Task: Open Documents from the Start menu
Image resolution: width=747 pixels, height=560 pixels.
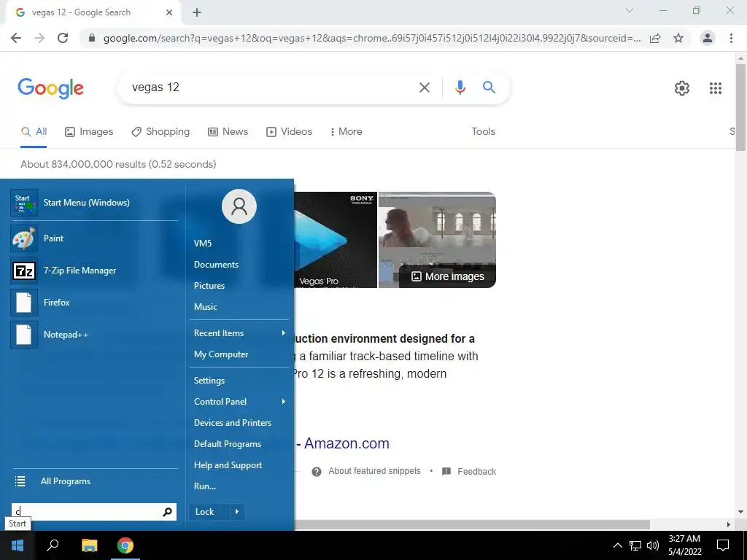Action: click(x=239, y=265)
